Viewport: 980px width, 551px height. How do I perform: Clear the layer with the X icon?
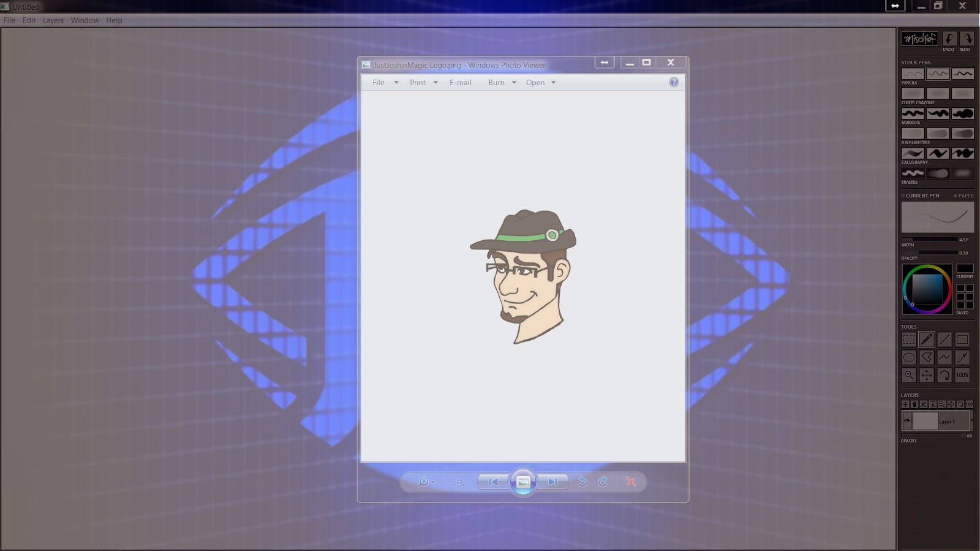924,405
